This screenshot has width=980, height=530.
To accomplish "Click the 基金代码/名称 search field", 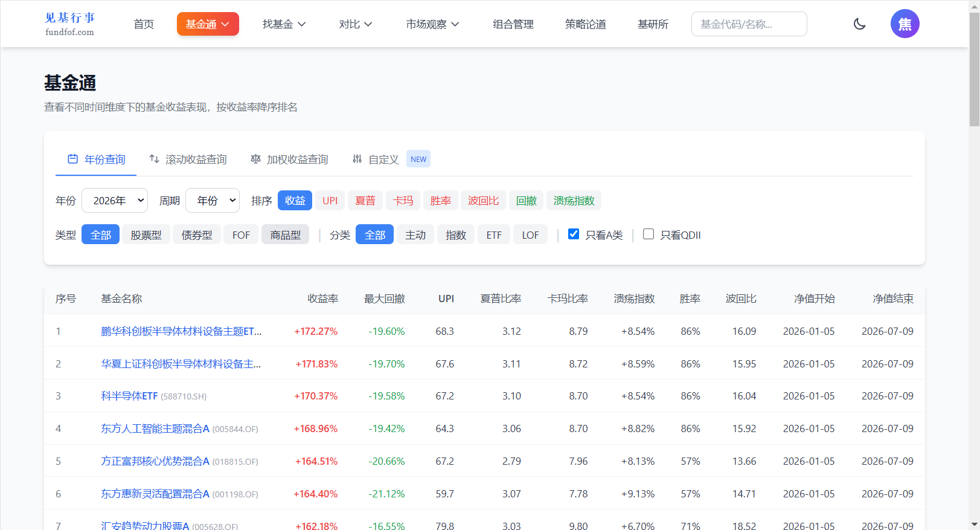I will pyautogui.click(x=749, y=24).
